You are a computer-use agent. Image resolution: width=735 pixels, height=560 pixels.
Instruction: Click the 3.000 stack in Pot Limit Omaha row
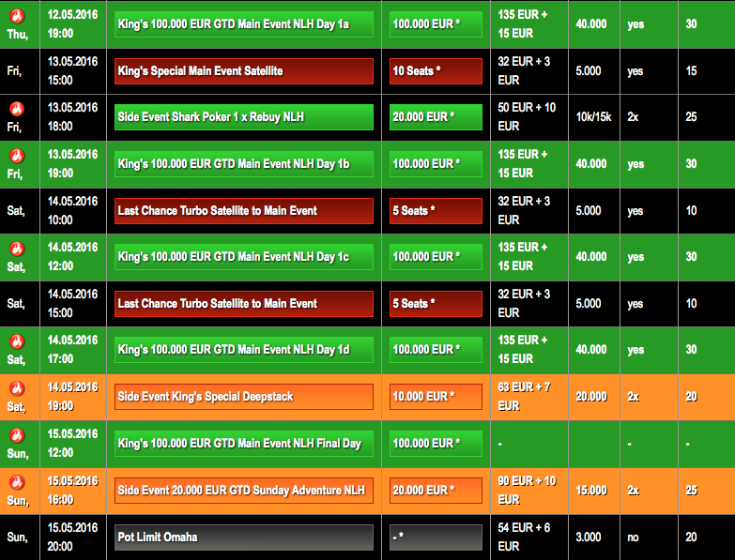coord(589,537)
